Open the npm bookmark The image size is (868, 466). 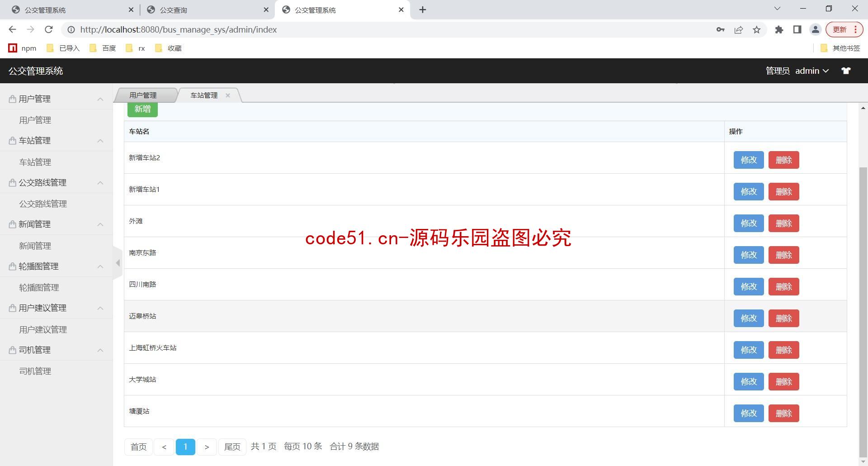coord(23,48)
